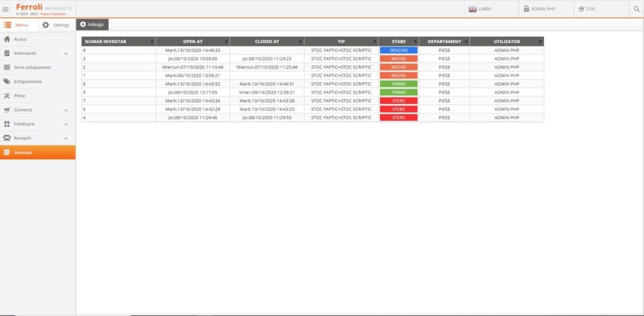Open Comenzi in the sidebar

point(23,110)
